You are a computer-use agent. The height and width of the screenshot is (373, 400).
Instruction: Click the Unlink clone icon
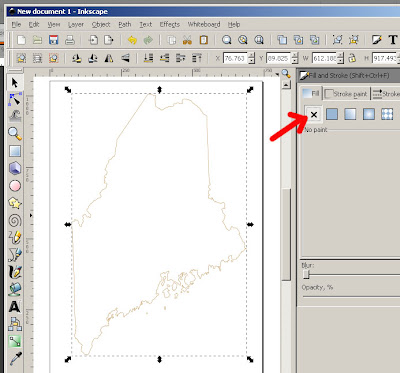coord(314,40)
